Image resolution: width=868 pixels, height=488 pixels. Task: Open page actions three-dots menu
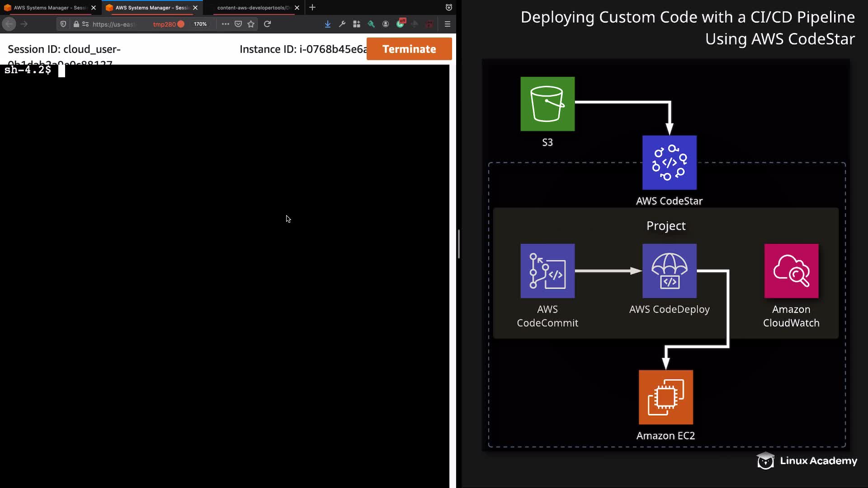225,24
